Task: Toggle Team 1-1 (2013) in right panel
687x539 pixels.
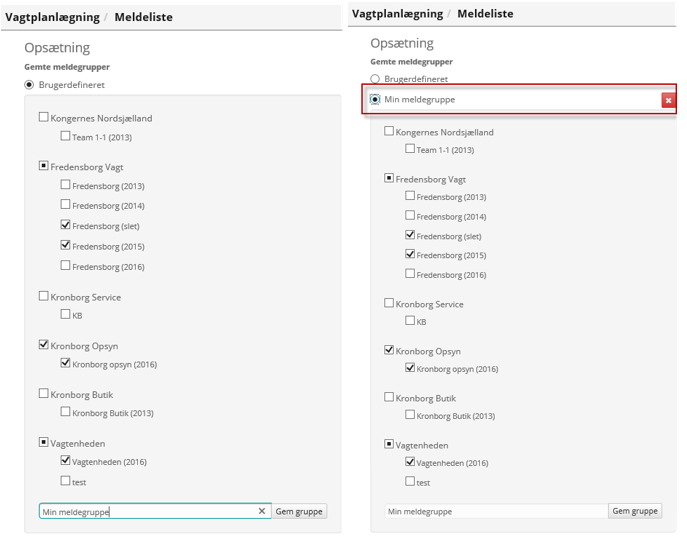Action: click(410, 149)
